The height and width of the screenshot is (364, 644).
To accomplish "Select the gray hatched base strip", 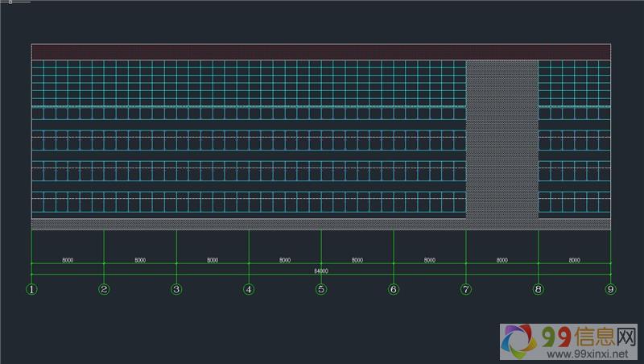I will [242, 224].
